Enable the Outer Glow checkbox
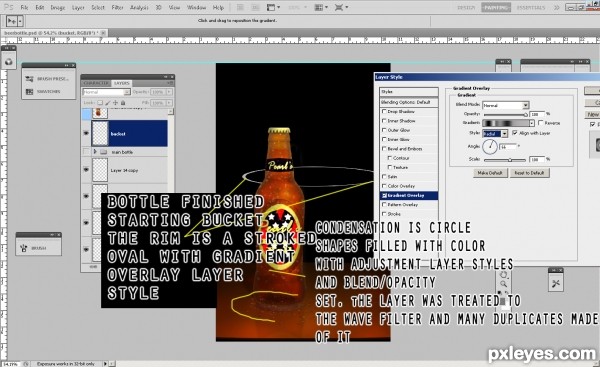This screenshot has width=600, height=367. 384,130
